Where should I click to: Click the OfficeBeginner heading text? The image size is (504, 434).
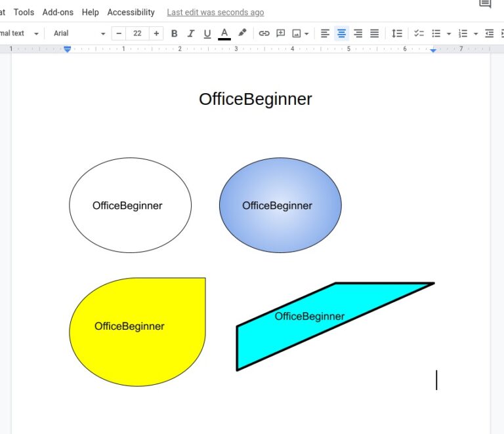point(255,99)
